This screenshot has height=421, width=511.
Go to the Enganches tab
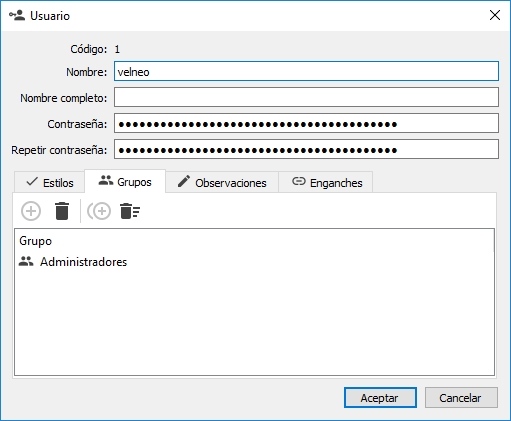tap(326, 182)
